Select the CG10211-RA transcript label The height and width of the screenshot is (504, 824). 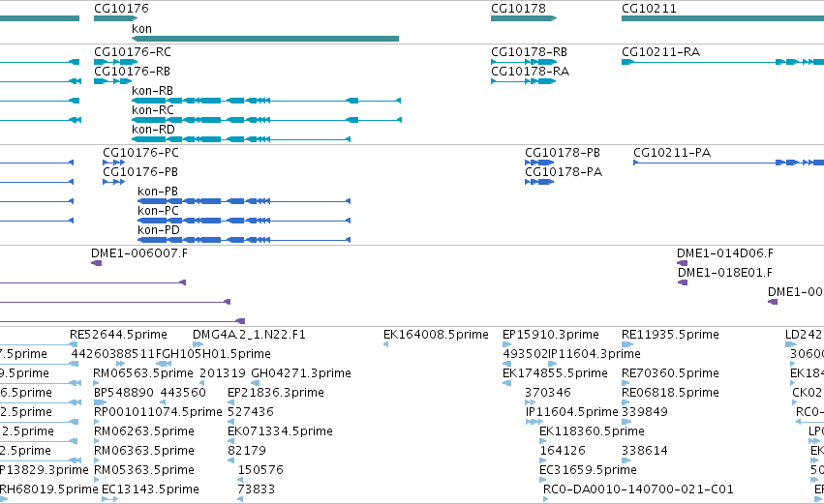pos(660,52)
